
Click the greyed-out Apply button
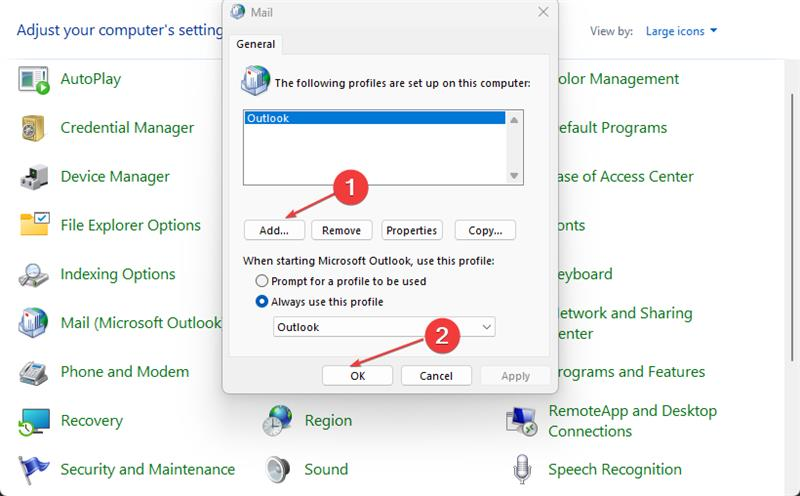click(515, 376)
